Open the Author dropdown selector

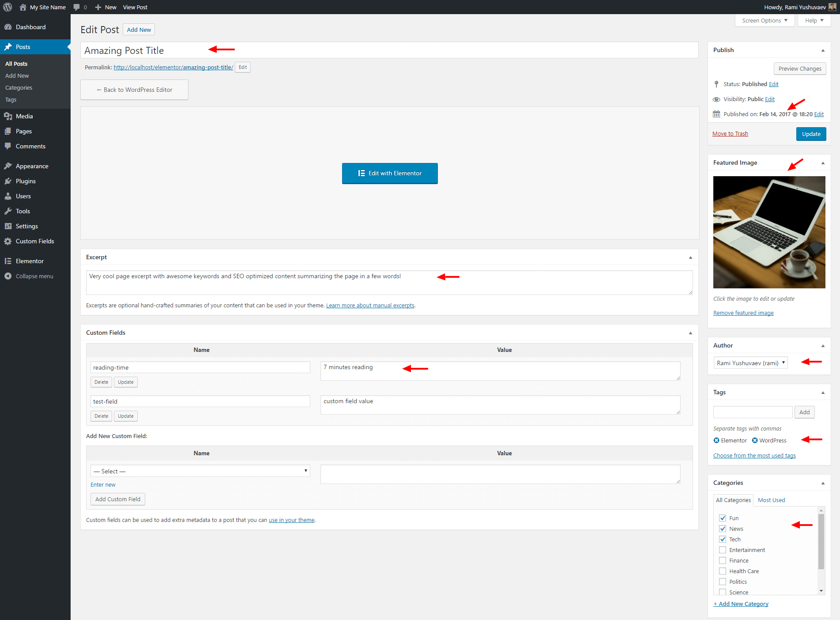[x=750, y=363]
